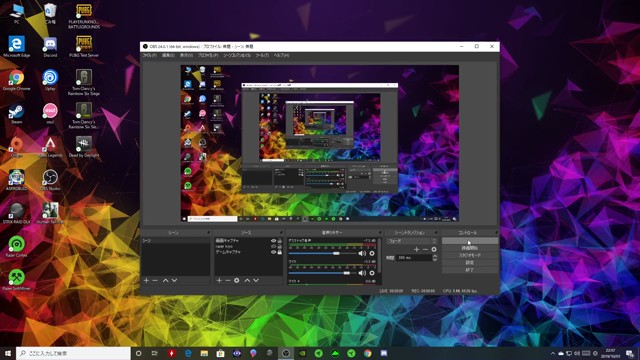Click the audio mixer vertical scrollbar

[x=380, y=256]
